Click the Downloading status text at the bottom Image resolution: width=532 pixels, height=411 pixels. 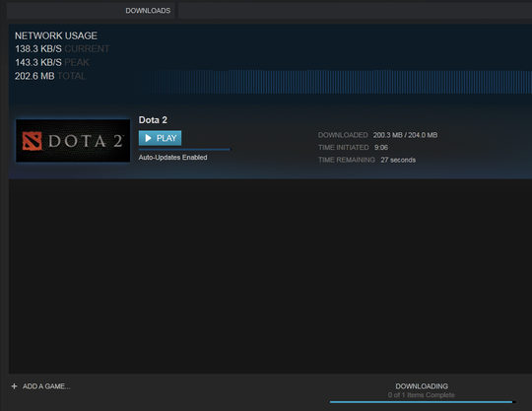pyautogui.click(x=422, y=386)
